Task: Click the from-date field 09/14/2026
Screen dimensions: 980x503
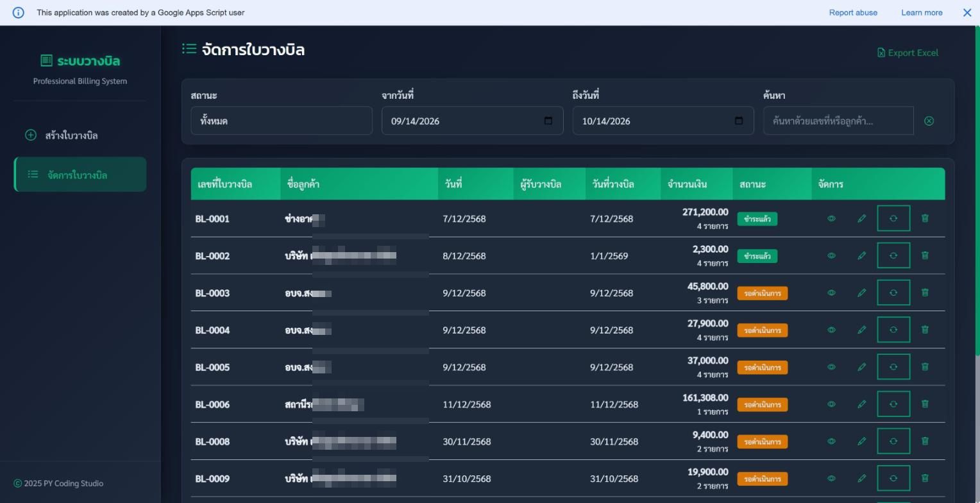Action: 473,121
